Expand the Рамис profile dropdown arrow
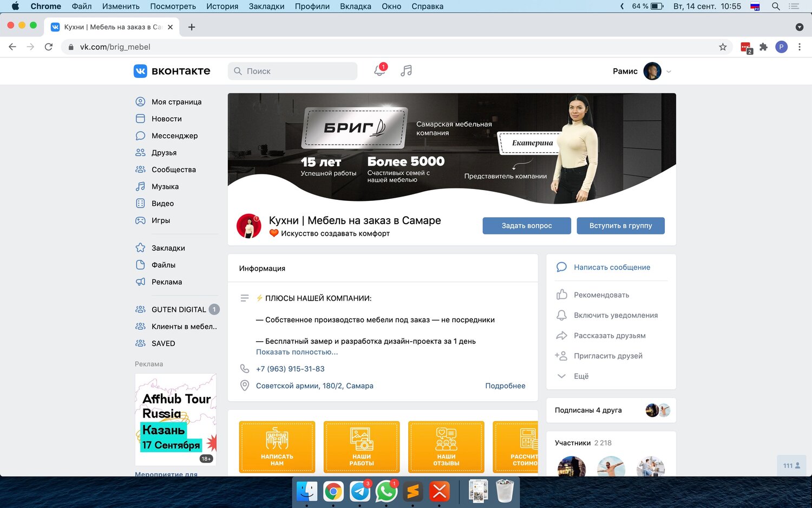 pos(669,71)
